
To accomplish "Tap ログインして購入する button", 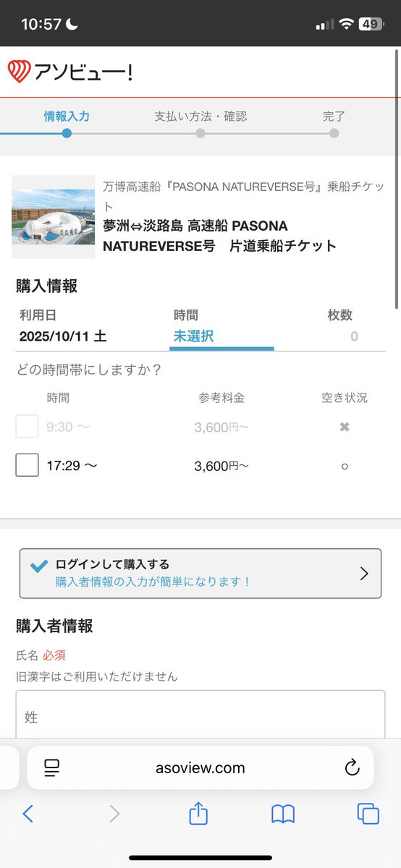I will (x=200, y=574).
